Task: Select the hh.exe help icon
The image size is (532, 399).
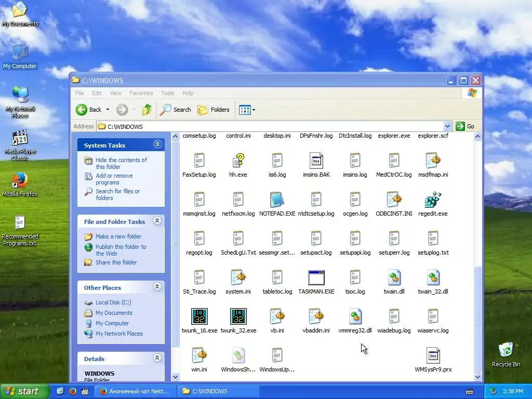Action: point(238,161)
